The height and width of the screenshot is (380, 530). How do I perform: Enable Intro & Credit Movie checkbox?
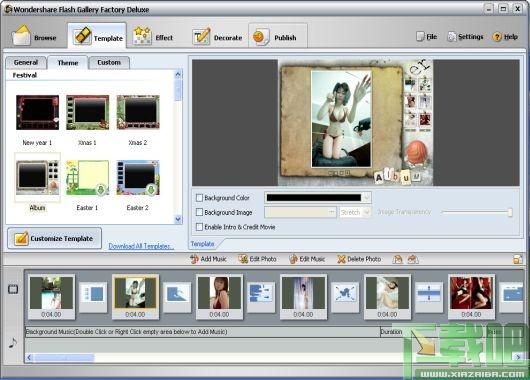point(199,227)
